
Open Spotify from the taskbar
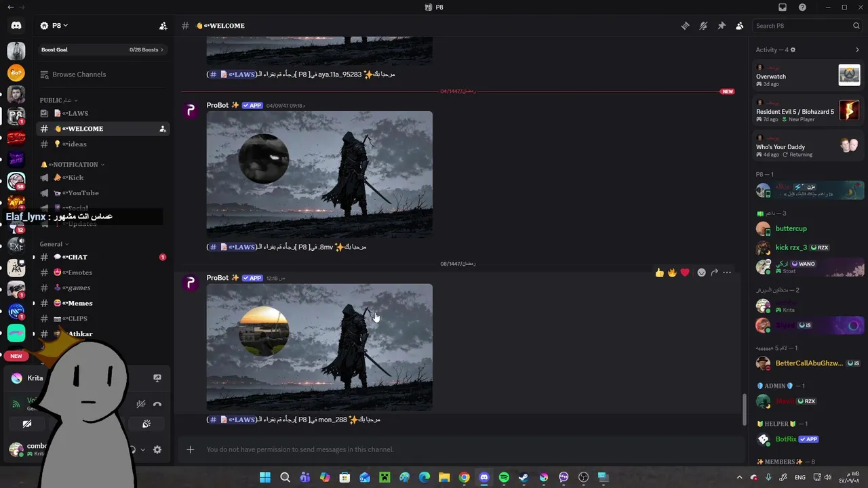tap(504, 477)
